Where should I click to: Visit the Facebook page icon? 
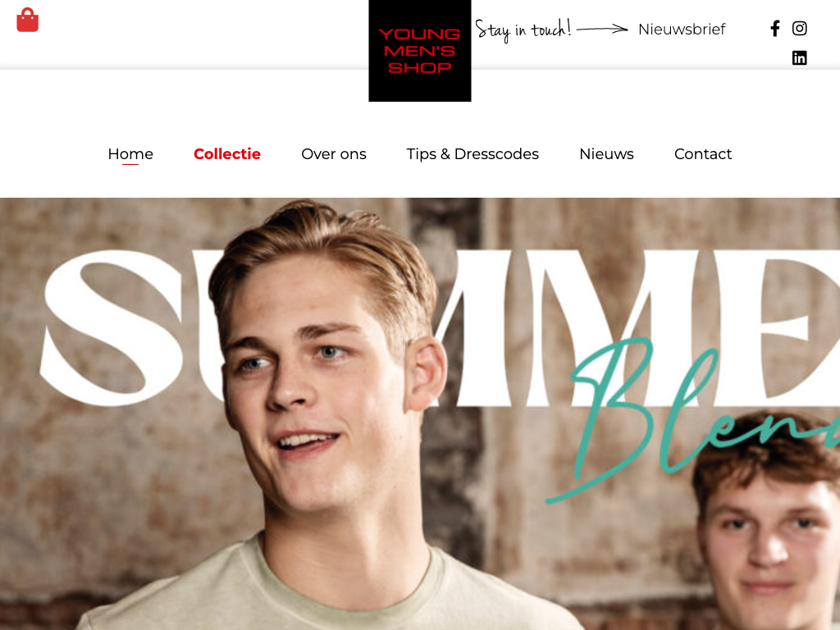[774, 29]
